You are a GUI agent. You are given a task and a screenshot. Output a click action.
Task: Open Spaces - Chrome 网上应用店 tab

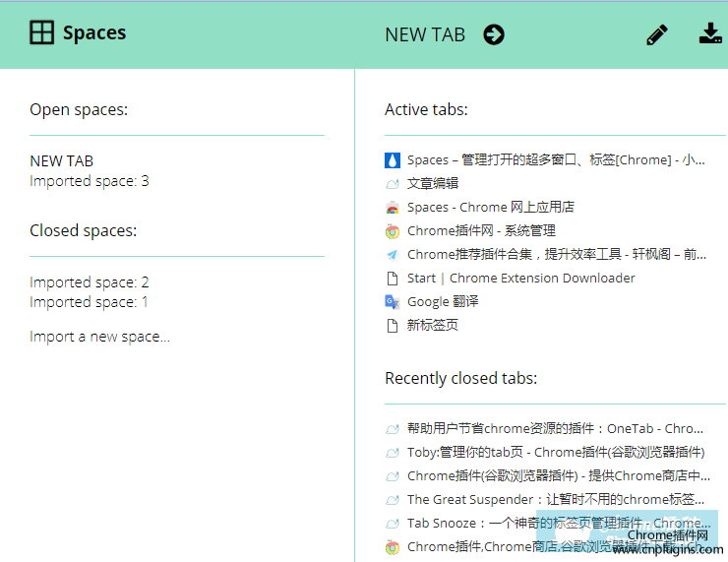tap(491, 207)
